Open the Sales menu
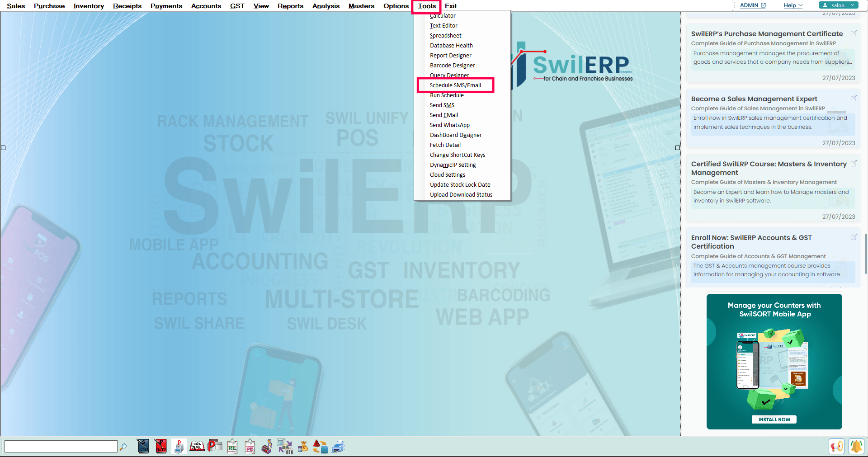 click(16, 6)
